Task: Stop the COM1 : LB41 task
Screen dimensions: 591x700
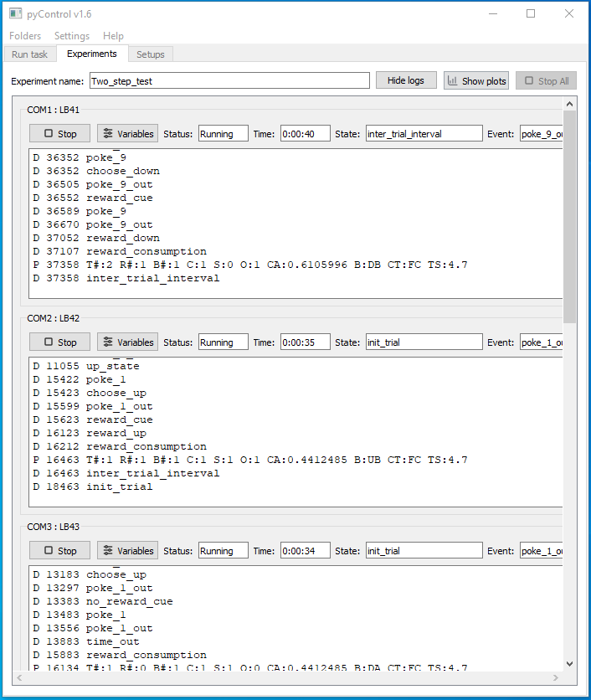Action: (59, 133)
